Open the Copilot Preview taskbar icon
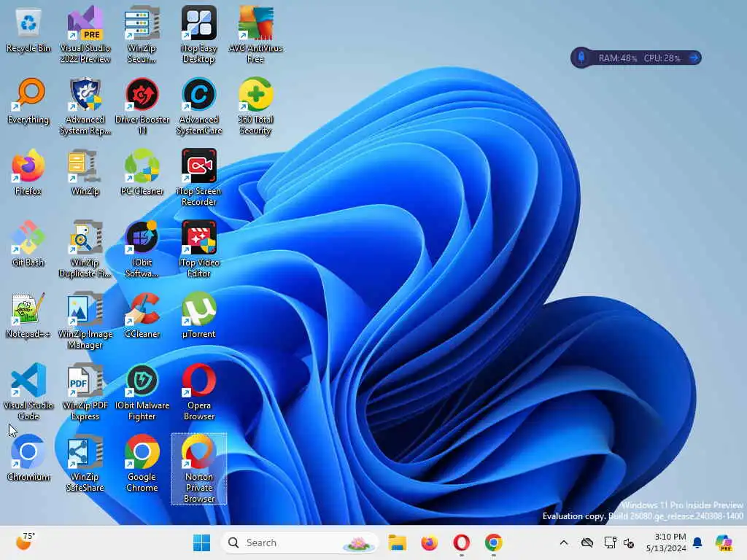Screen dimensions: 747x560 (724, 542)
